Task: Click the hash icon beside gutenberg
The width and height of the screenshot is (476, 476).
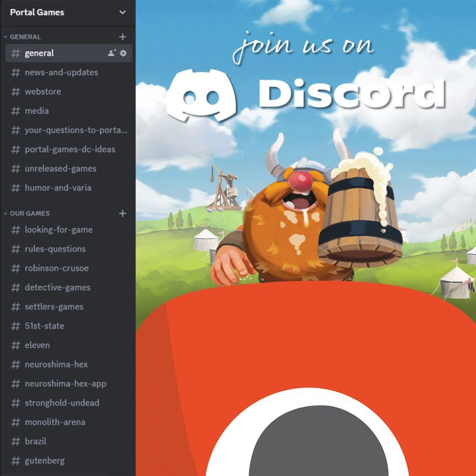Action: click(16, 461)
